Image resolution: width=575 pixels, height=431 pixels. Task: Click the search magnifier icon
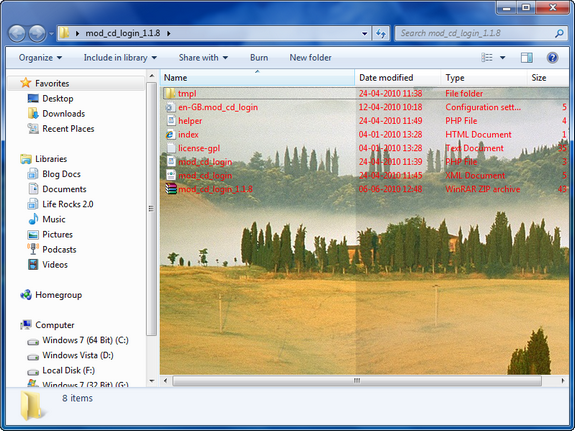(x=559, y=33)
